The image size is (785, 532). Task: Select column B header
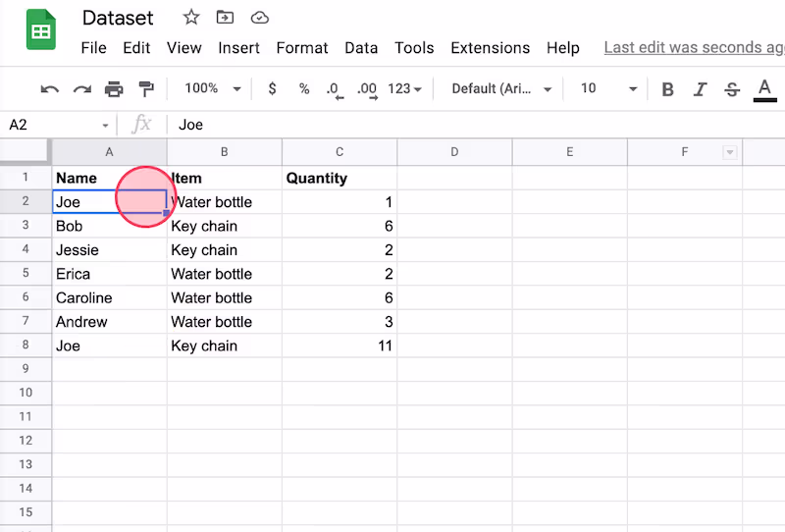click(225, 152)
